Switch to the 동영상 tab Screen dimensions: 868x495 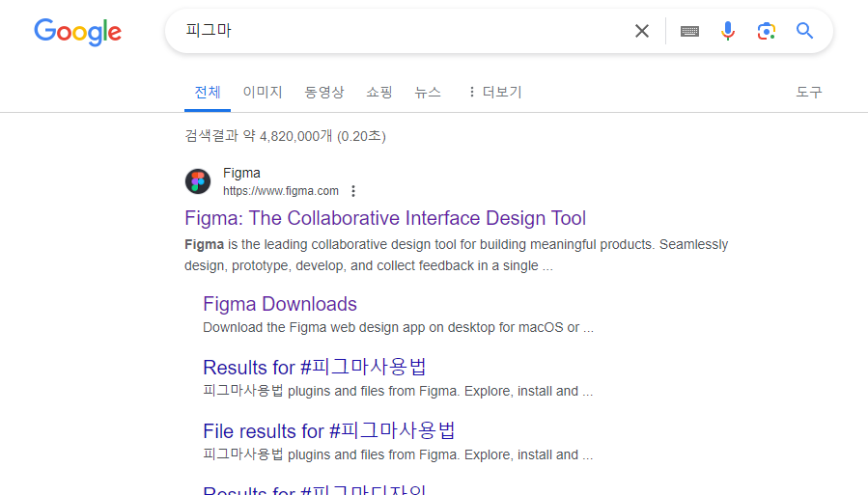click(x=324, y=92)
